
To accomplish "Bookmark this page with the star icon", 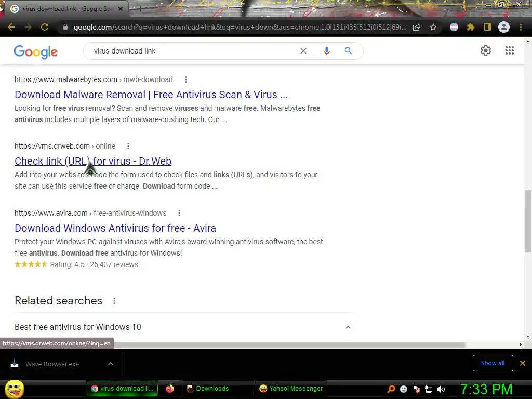I will (433, 27).
